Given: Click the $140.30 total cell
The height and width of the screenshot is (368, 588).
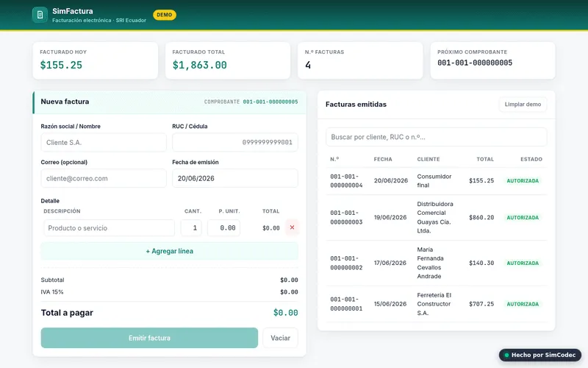Looking at the screenshot, I should point(481,263).
